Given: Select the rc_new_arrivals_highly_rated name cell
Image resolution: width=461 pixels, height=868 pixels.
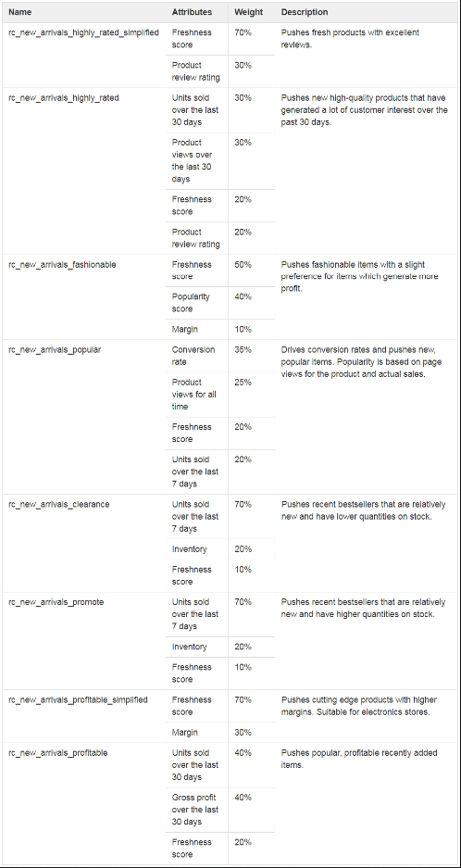Looking at the screenshot, I should pos(64,98).
